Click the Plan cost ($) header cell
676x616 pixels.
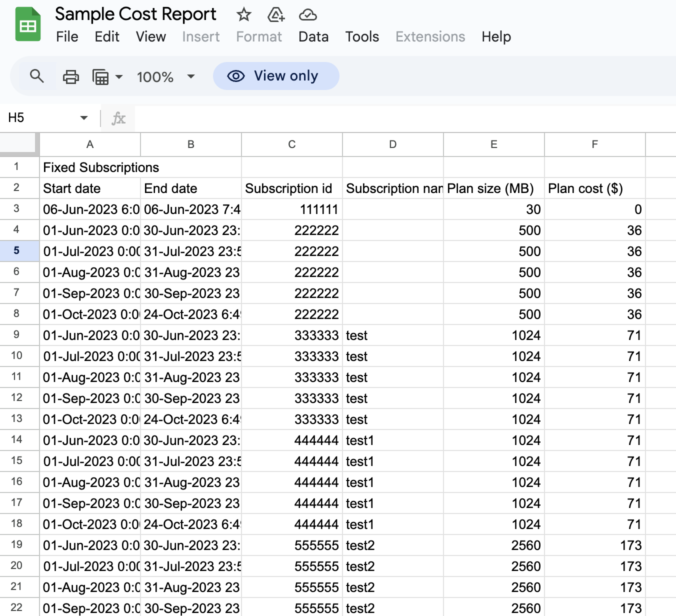click(595, 188)
